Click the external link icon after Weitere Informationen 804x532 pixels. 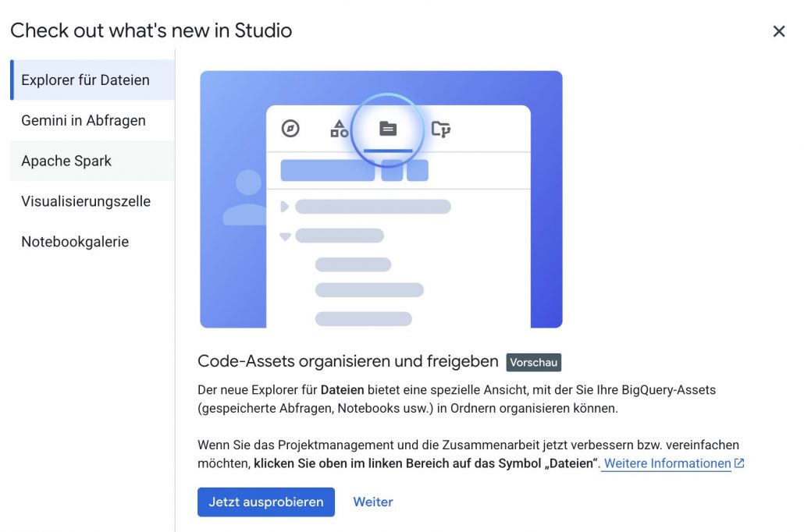739,463
